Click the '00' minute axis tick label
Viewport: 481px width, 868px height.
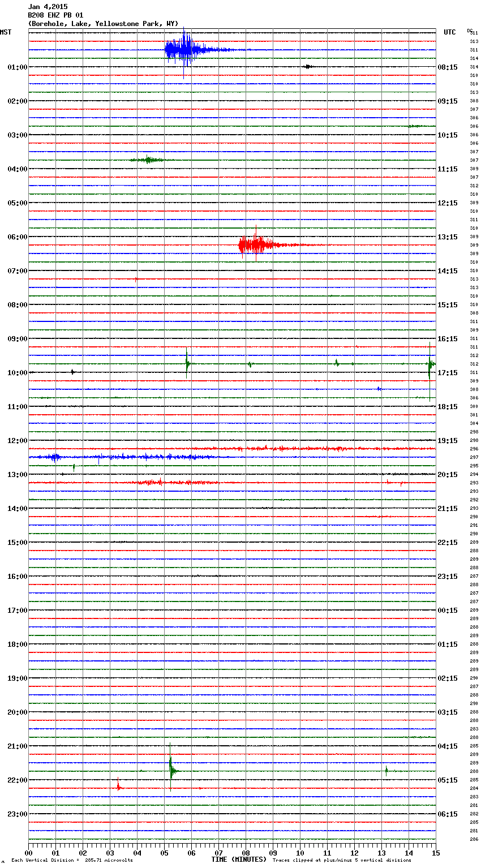click(28, 853)
